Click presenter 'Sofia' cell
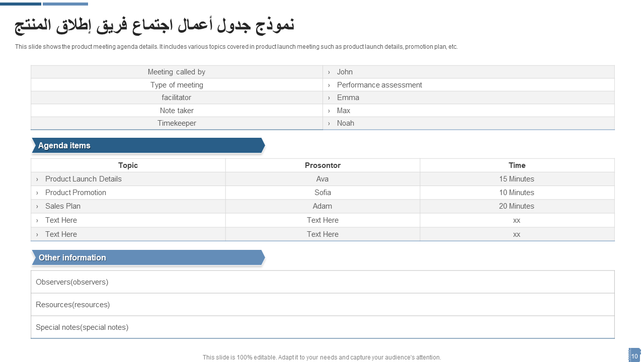 click(x=323, y=193)
